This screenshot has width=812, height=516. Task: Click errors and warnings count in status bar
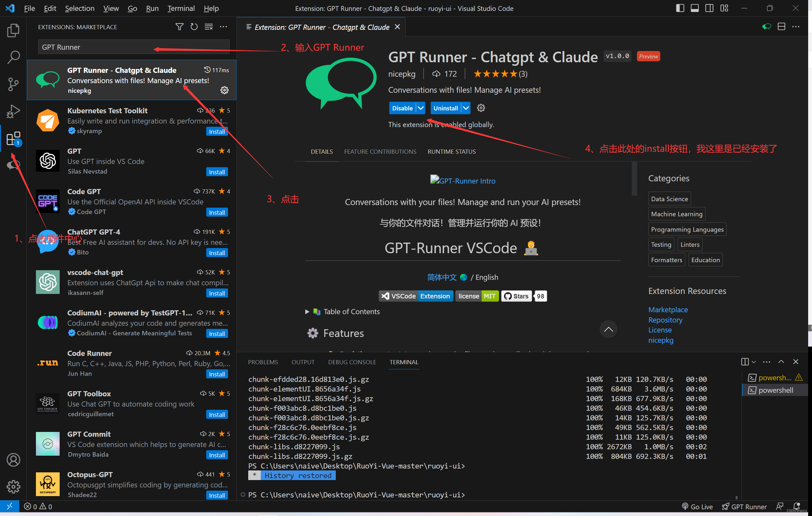coord(38,507)
